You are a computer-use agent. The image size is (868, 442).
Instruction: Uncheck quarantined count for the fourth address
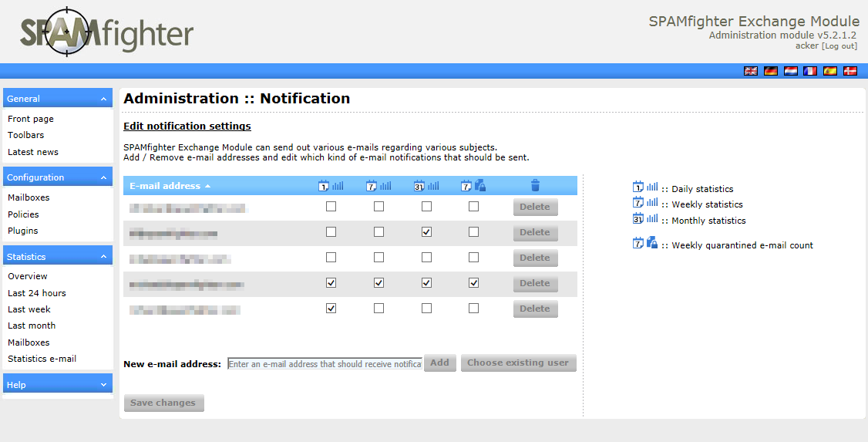473,283
